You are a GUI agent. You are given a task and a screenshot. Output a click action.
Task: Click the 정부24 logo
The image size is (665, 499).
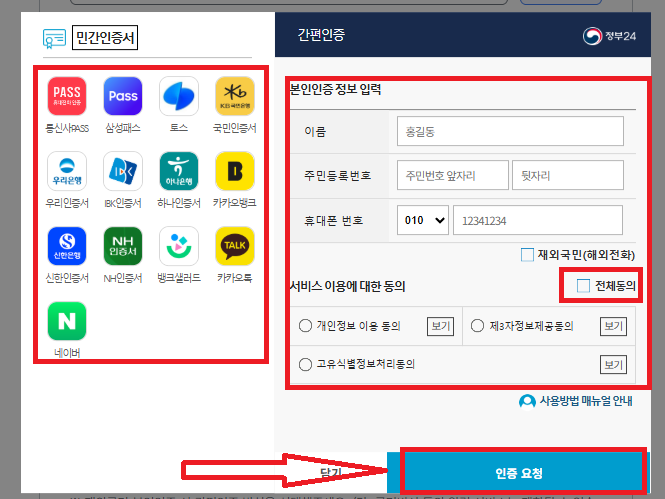(609, 36)
